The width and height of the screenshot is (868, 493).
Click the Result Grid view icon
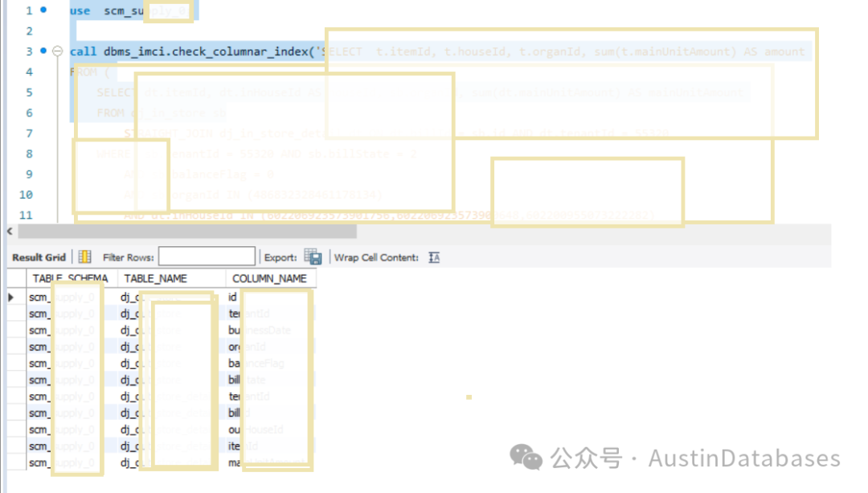coord(84,257)
